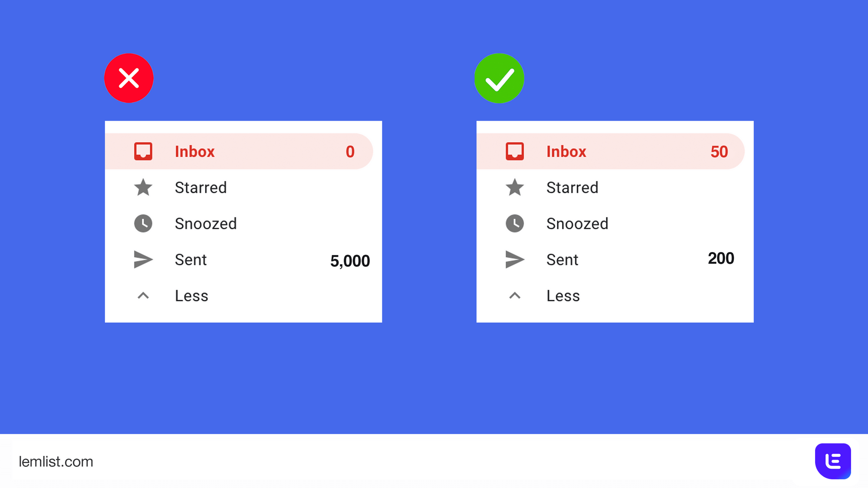
Task: Click the red X circle icon
Action: tap(129, 79)
